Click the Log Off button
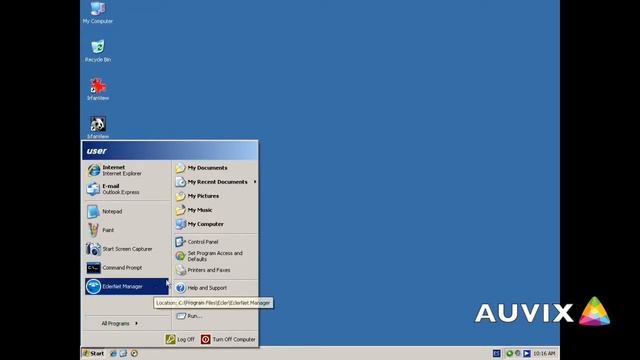640x360 pixels. coord(180,339)
